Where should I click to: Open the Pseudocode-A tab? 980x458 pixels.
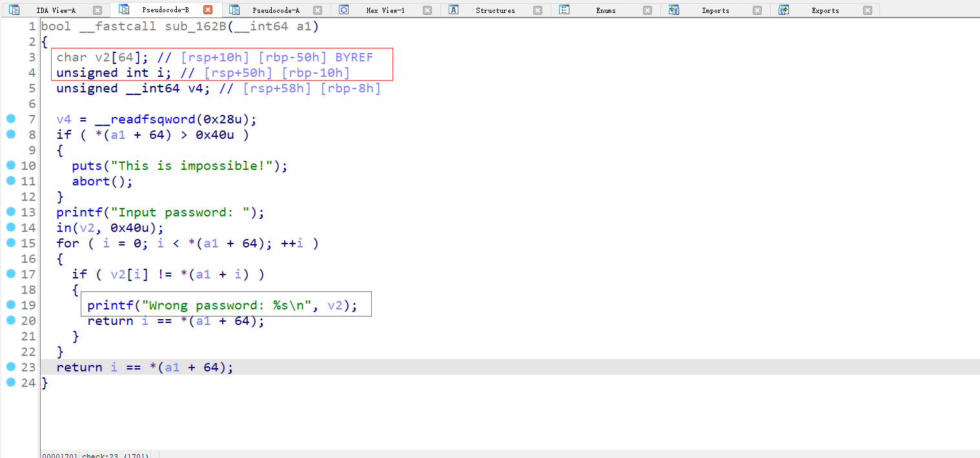coord(276,10)
